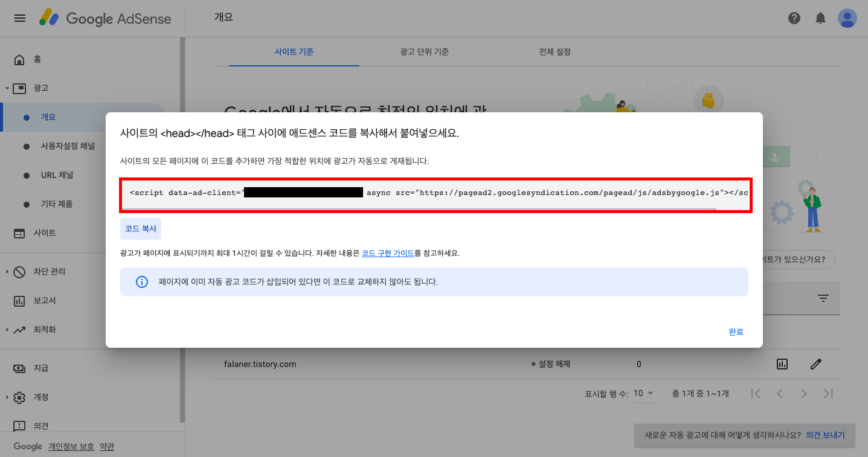Open the notifications bell icon

point(820,18)
